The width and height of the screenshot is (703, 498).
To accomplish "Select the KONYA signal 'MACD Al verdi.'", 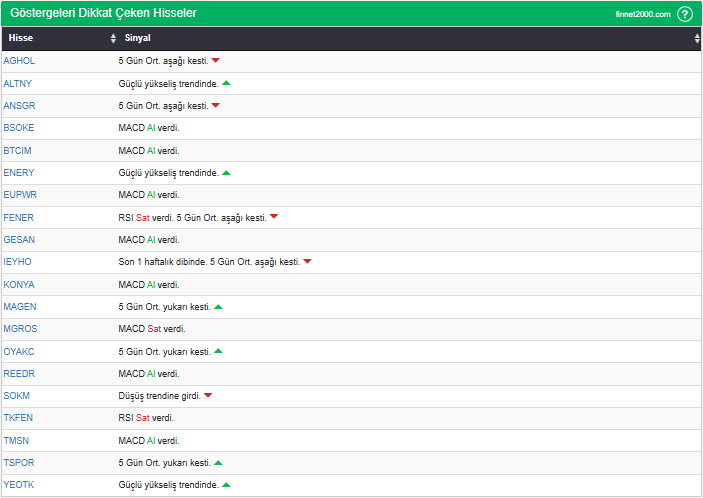I will pyautogui.click(x=149, y=285).
